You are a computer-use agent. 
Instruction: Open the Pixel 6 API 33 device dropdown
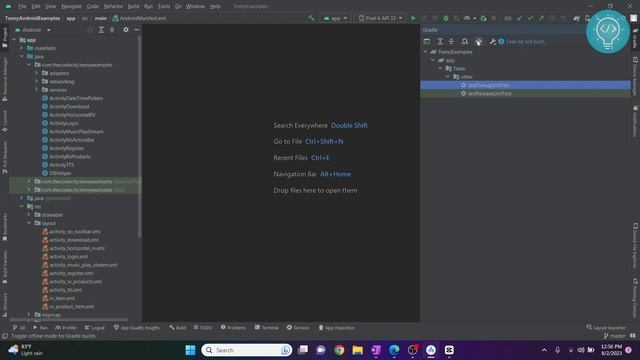pyautogui.click(x=380, y=18)
